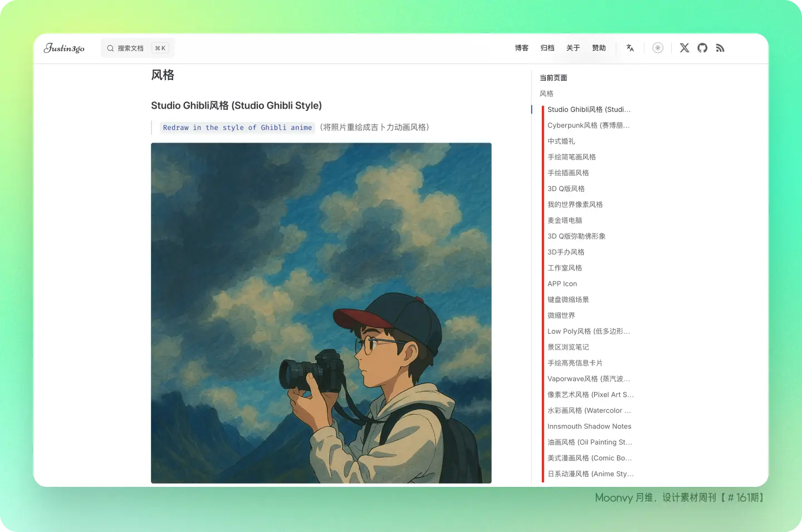
Task: Select 3D Q版风格 in the outline
Action: [566, 189]
